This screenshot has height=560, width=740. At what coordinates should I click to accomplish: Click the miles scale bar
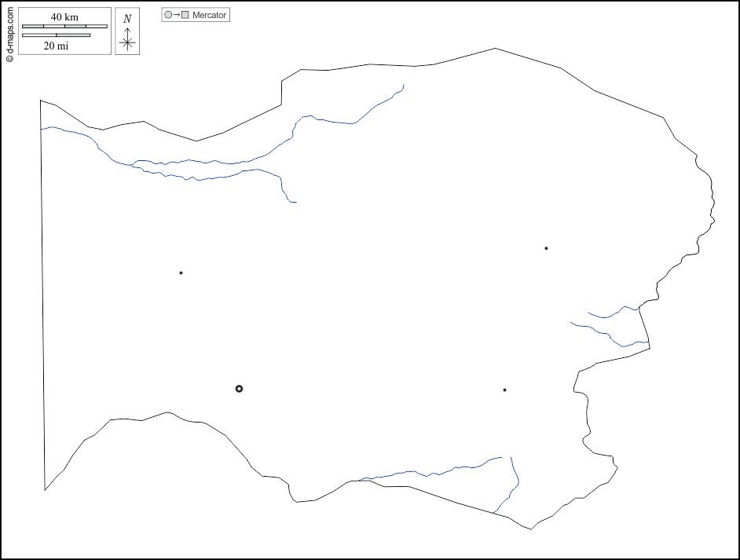point(56,35)
